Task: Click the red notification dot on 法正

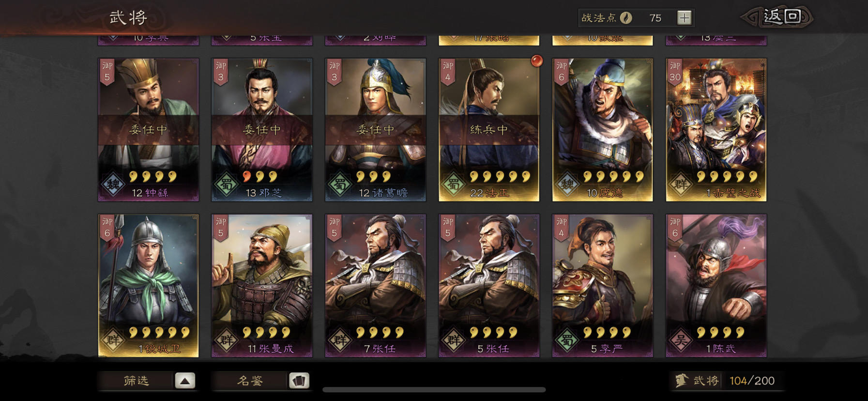Action: point(536,61)
